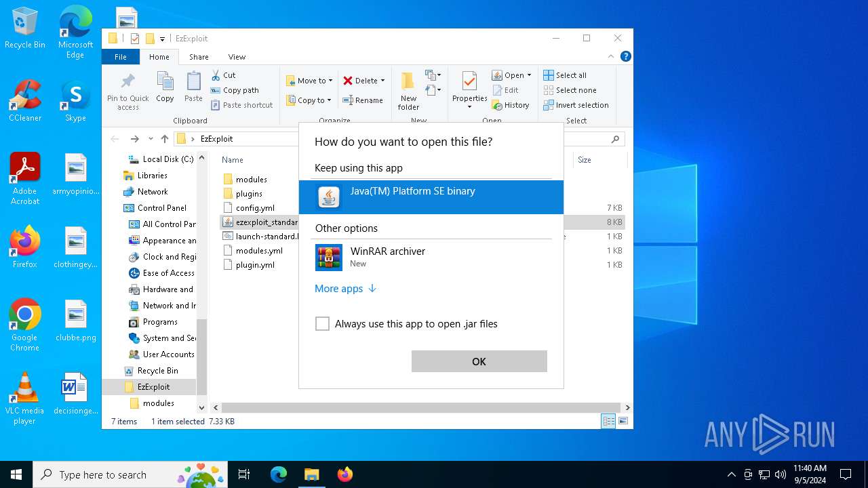Image resolution: width=868 pixels, height=488 pixels.
Task: Sort by Name column header
Action: click(233, 160)
